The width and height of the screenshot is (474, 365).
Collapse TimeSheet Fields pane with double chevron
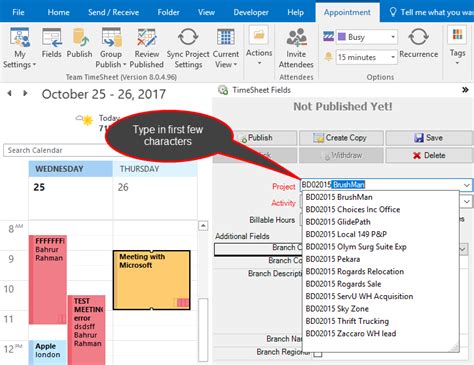[465, 90]
